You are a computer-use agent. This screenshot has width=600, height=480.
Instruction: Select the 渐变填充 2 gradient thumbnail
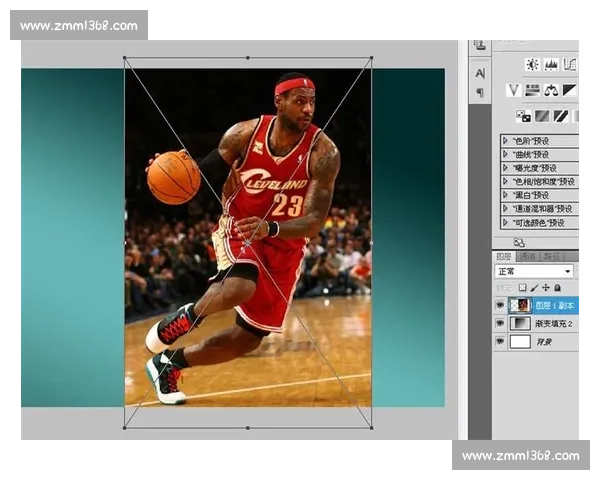[520, 323]
